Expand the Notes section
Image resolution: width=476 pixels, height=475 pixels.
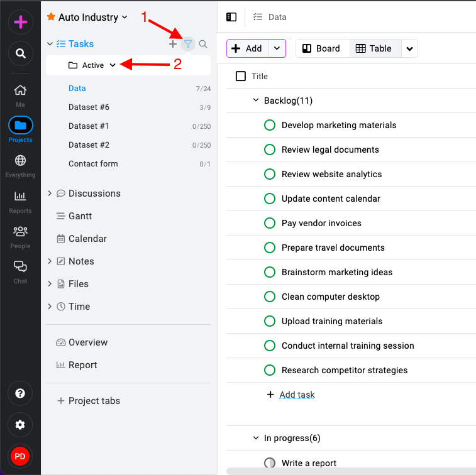click(x=50, y=261)
